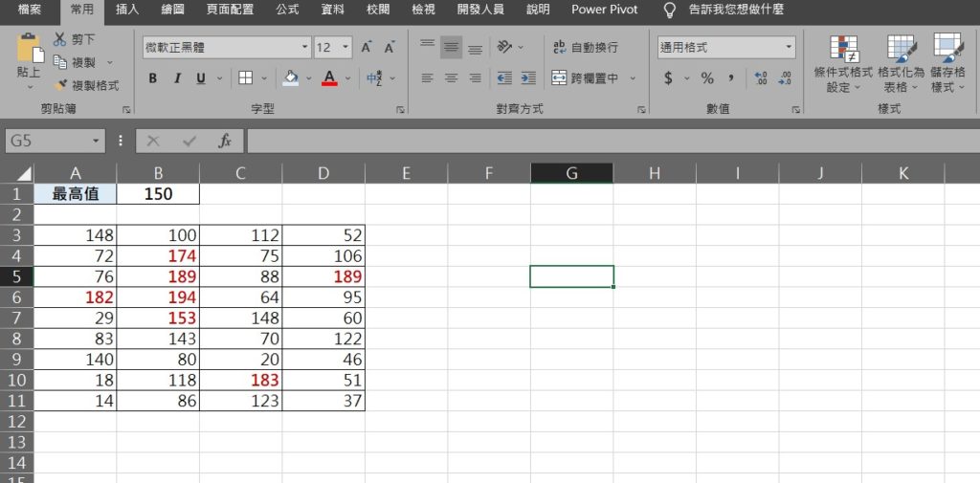Click the percent style icon

click(707, 78)
